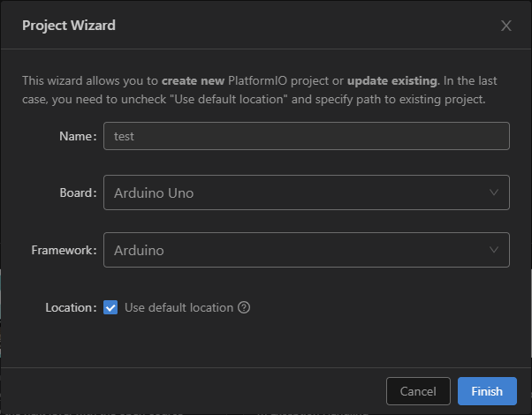Toggle via the "Use default location" label text

pos(179,307)
